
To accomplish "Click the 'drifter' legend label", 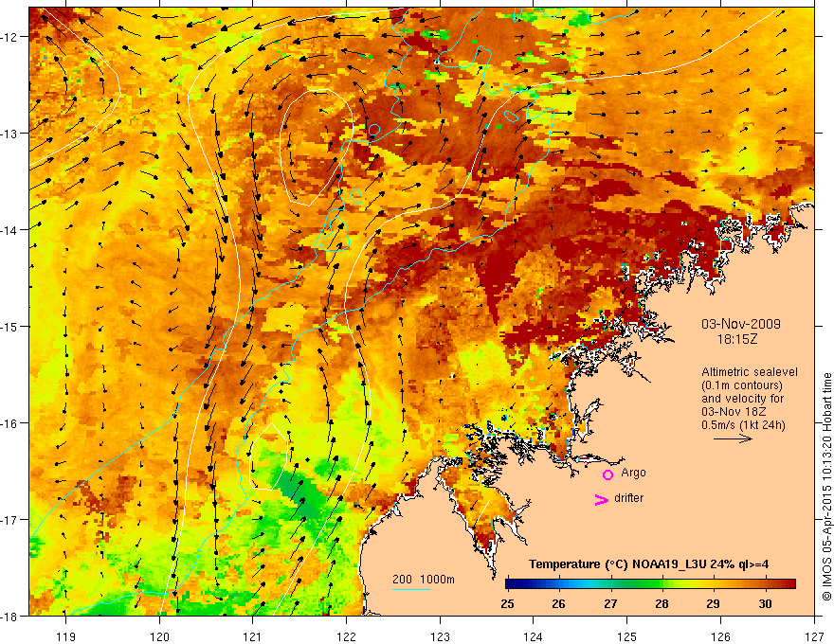I will [x=628, y=498].
